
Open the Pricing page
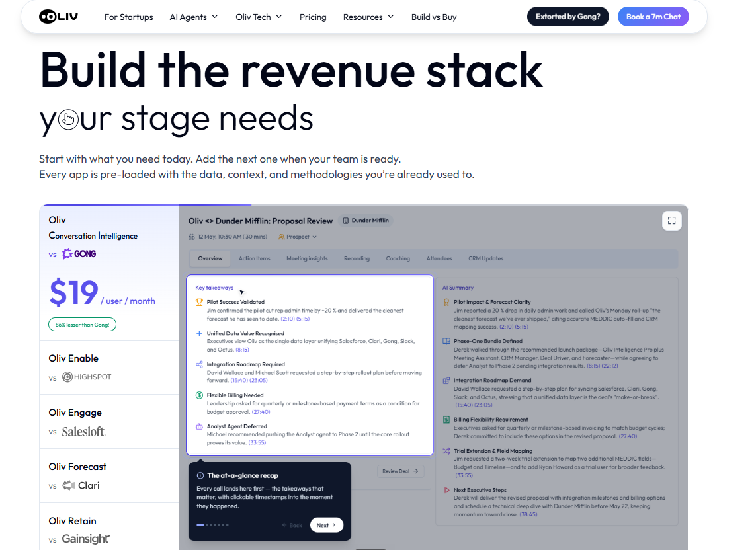[313, 17]
